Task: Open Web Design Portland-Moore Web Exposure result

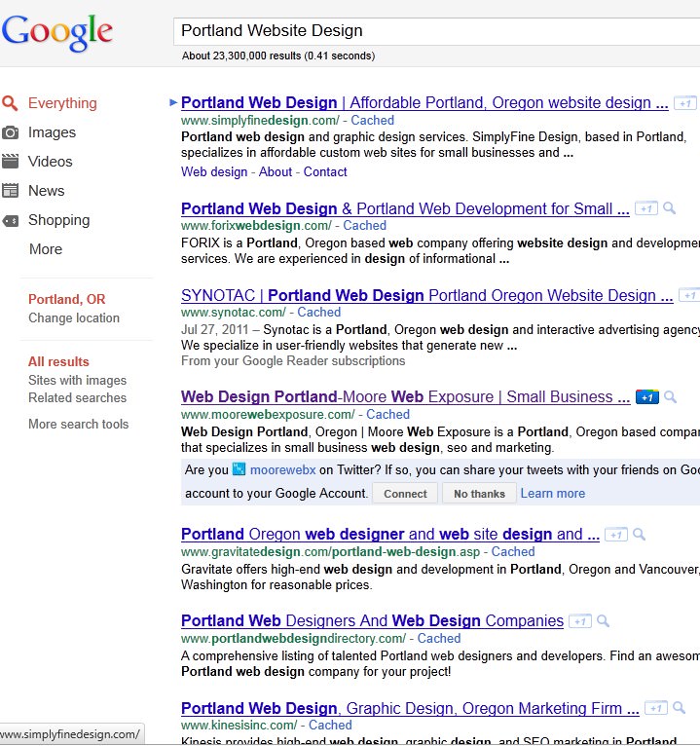Action: click(x=406, y=396)
